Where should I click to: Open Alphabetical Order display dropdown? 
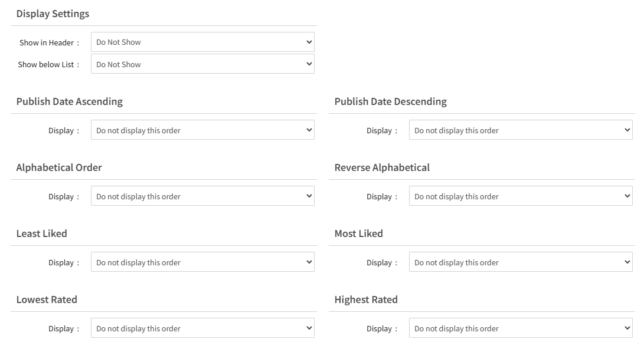(x=202, y=196)
